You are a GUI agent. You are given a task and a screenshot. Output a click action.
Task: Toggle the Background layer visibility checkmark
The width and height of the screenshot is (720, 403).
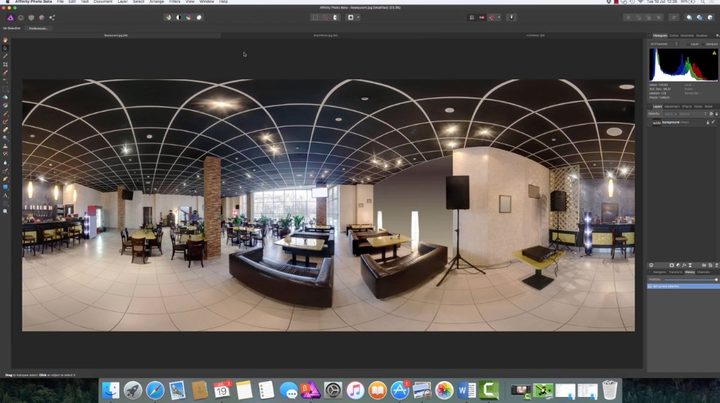pos(713,123)
